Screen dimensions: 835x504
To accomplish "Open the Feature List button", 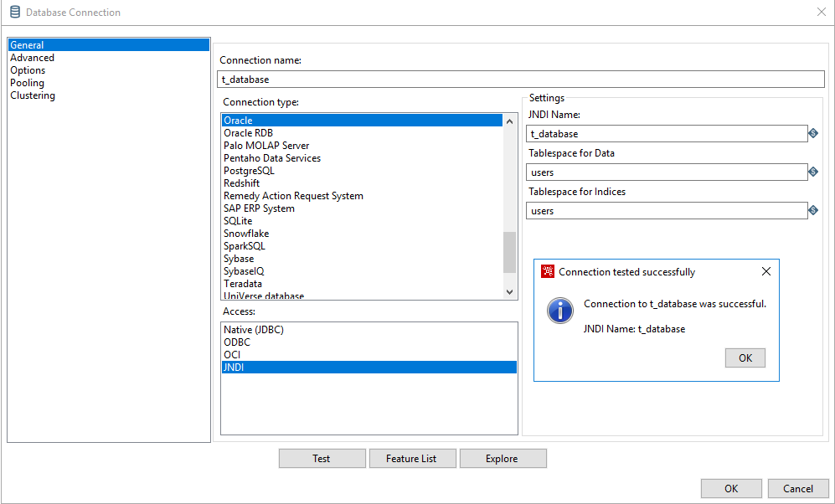I will pos(411,458).
